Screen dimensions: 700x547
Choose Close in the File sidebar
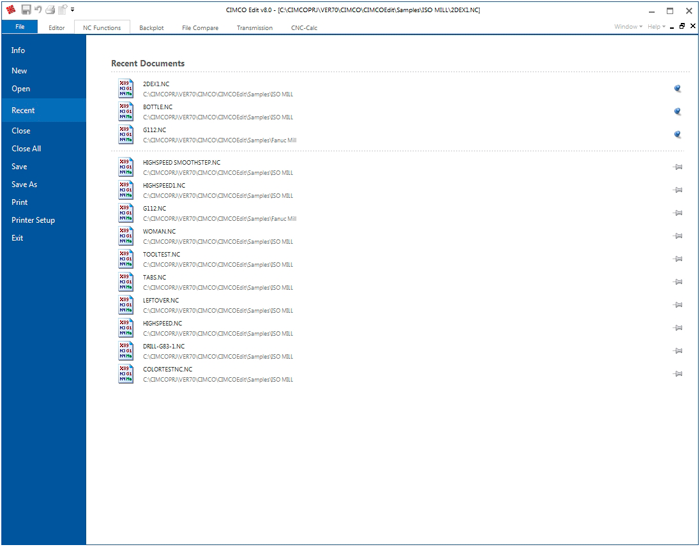[x=43, y=130]
